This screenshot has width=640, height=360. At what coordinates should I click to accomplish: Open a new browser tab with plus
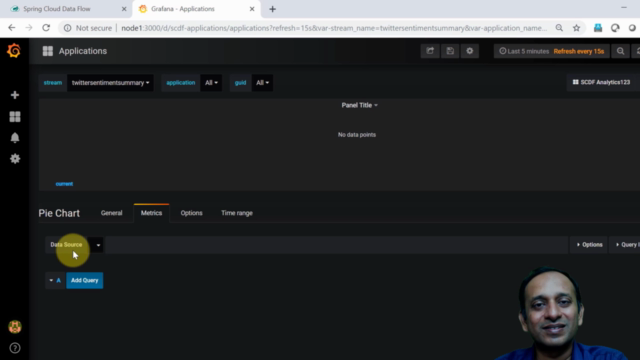pyautogui.click(x=273, y=9)
